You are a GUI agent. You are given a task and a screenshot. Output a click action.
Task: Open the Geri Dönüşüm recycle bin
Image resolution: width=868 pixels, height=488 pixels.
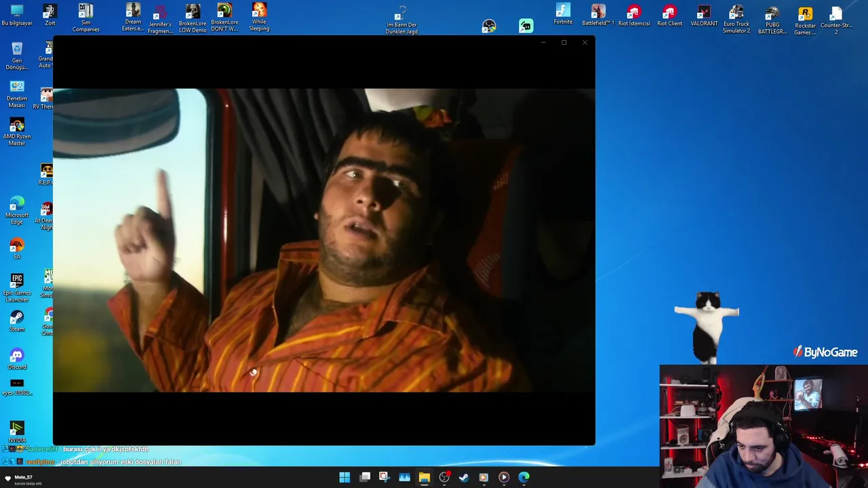point(17,56)
